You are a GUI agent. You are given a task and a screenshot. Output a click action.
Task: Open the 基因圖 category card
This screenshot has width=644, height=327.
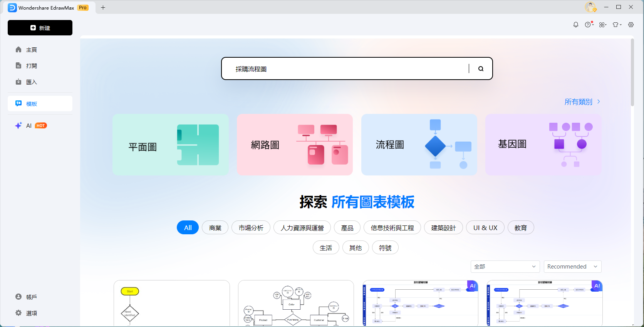point(543,145)
